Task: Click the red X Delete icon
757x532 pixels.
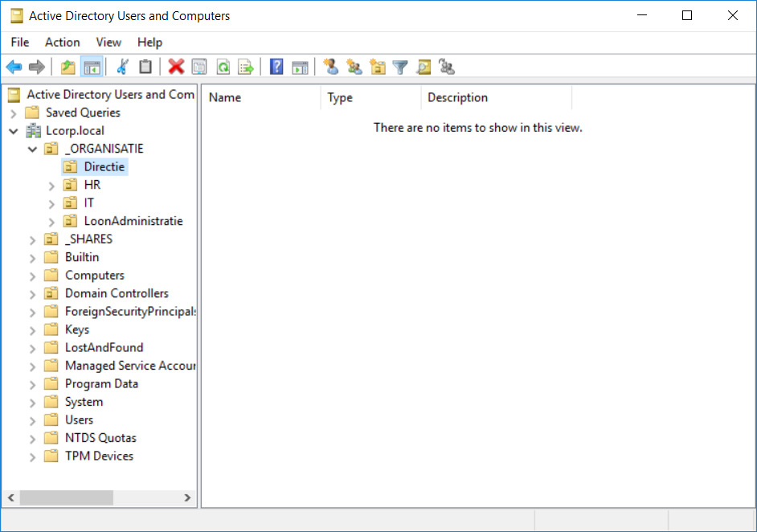Action: point(176,67)
